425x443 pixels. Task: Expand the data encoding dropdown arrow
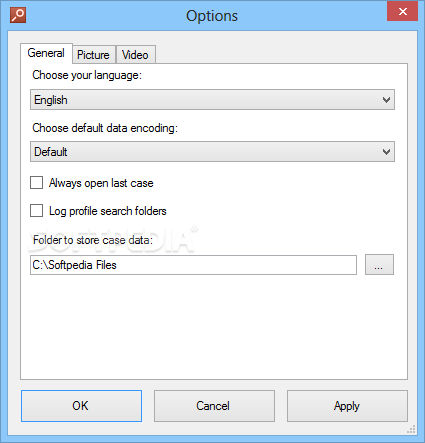point(386,152)
